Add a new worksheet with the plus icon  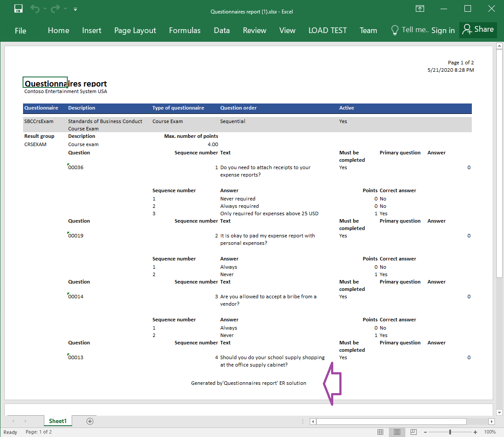(90, 421)
